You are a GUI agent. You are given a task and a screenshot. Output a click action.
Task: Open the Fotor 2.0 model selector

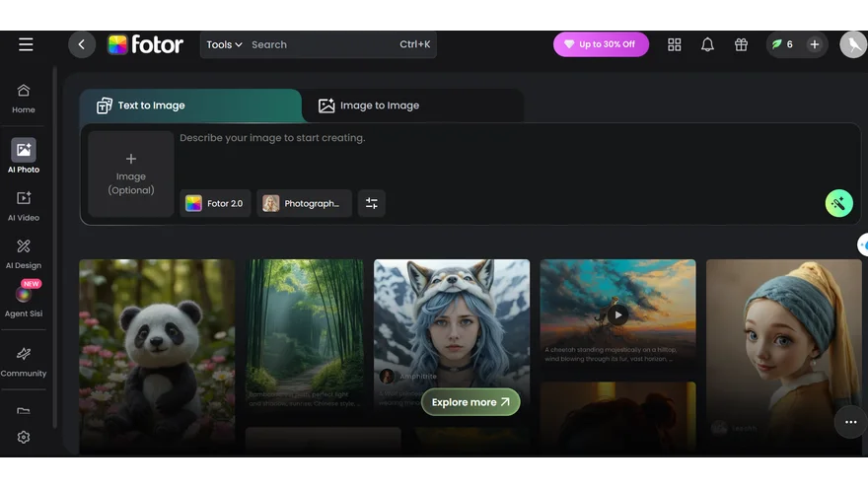point(215,203)
